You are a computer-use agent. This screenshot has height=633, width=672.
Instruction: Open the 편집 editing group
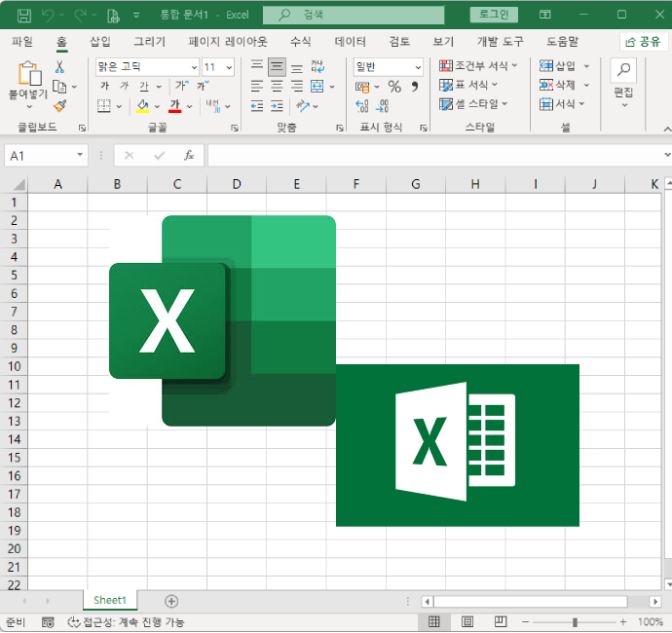(x=623, y=84)
